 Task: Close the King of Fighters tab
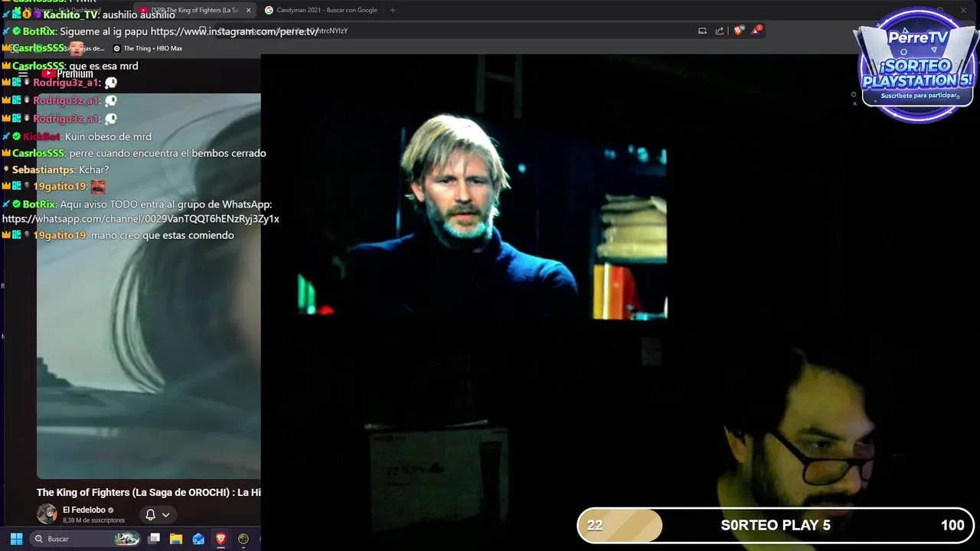(x=248, y=10)
